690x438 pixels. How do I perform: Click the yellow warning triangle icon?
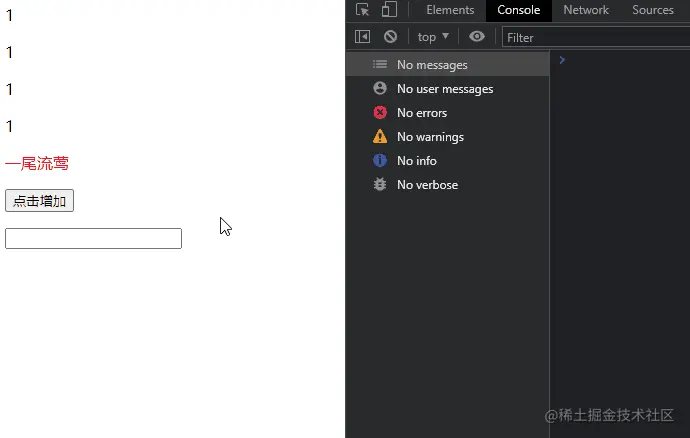(380, 136)
